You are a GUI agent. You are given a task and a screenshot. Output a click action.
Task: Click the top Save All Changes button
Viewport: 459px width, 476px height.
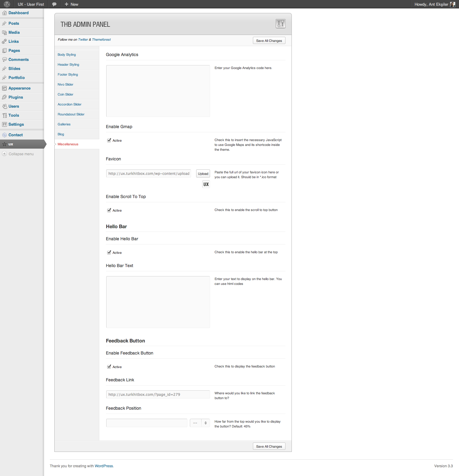(x=269, y=41)
